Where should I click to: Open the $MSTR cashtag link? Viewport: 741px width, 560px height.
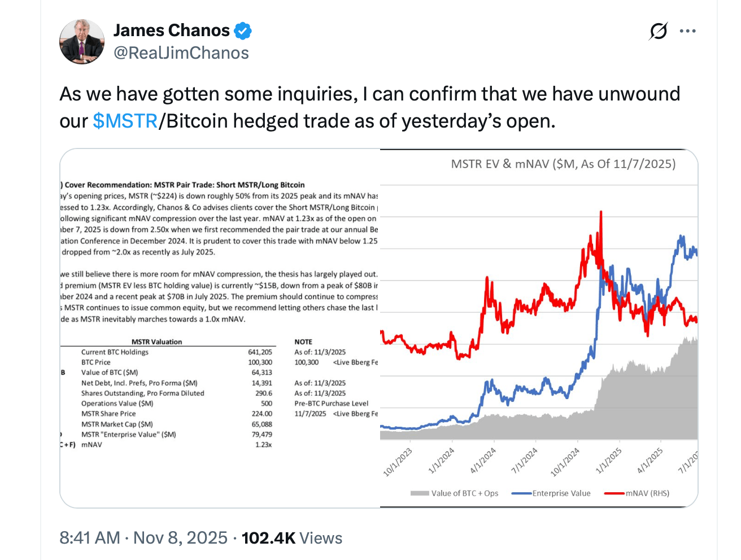point(125,120)
